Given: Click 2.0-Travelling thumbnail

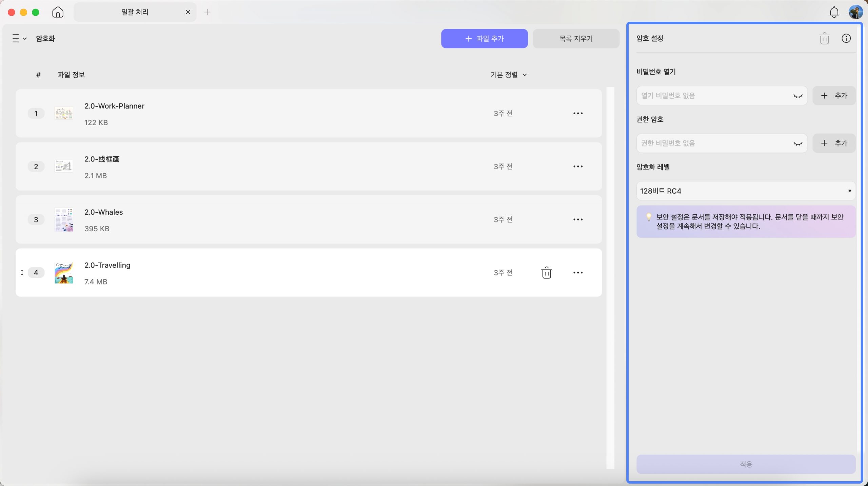Looking at the screenshot, I should [x=64, y=273].
